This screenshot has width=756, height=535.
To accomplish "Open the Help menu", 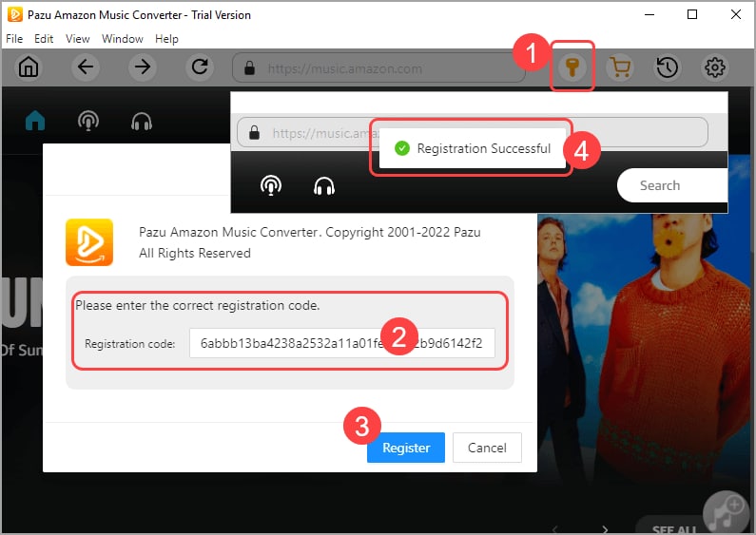I will (x=166, y=39).
